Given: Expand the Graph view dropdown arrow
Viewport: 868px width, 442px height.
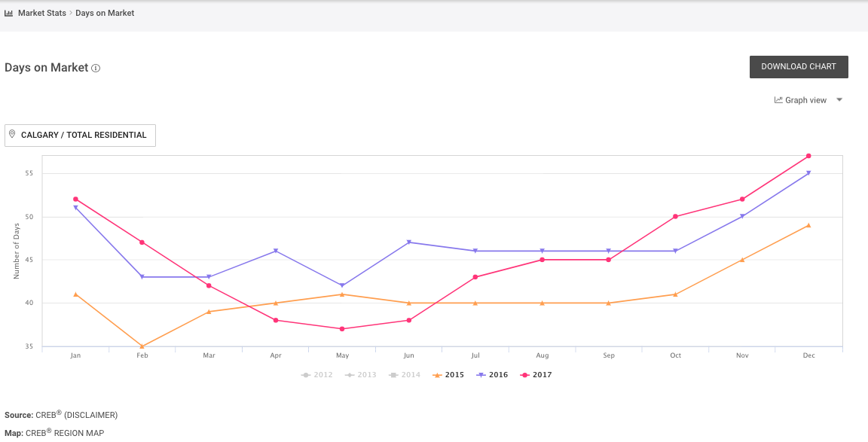Looking at the screenshot, I should click(839, 100).
